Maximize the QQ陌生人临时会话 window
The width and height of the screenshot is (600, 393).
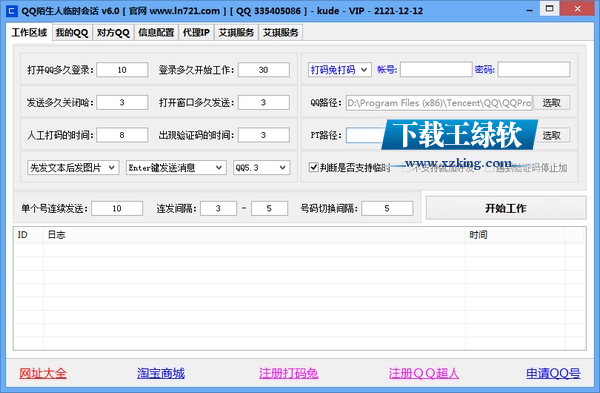point(549,9)
